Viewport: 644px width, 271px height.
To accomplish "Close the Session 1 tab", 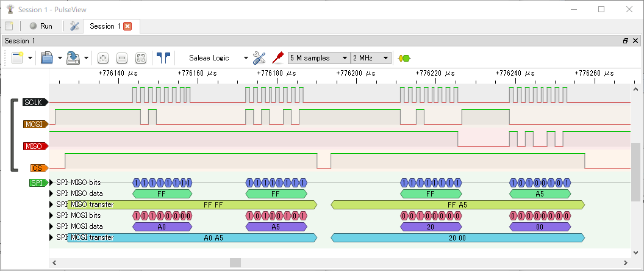I will coord(127,26).
